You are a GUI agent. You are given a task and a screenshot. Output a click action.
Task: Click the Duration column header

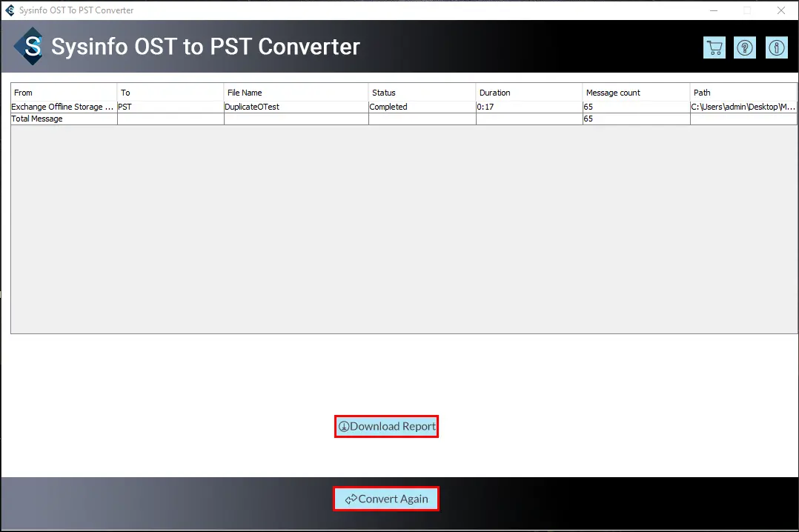pos(529,92)
